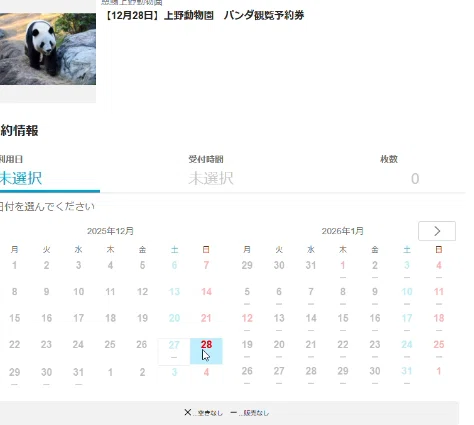
Task: Choose December 26 in the 2025年12月 calendar
Action: (142, 344)
